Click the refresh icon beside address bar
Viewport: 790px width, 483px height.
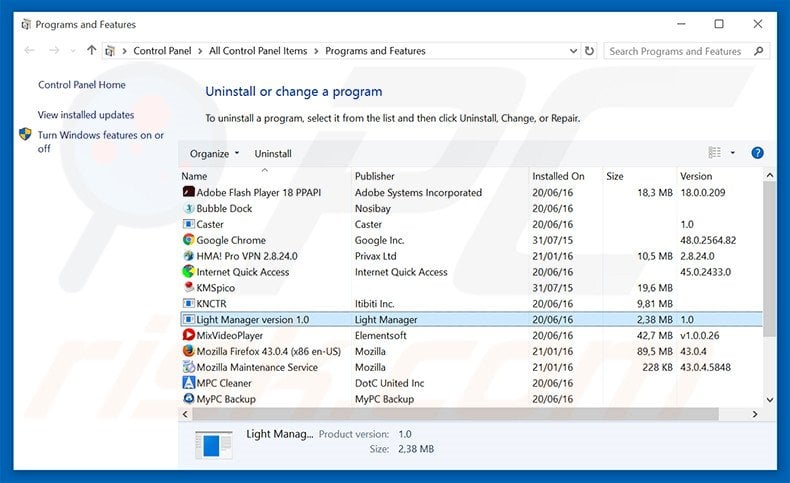[589, 51]
